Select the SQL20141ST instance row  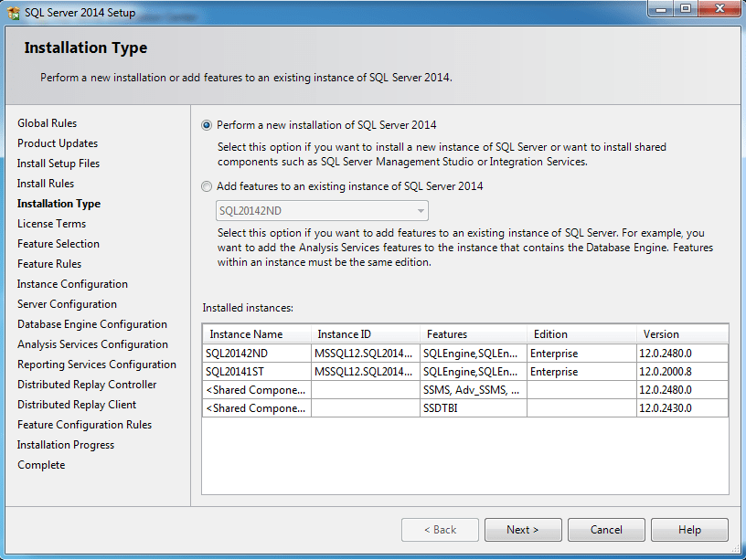[x=256, y=372]
